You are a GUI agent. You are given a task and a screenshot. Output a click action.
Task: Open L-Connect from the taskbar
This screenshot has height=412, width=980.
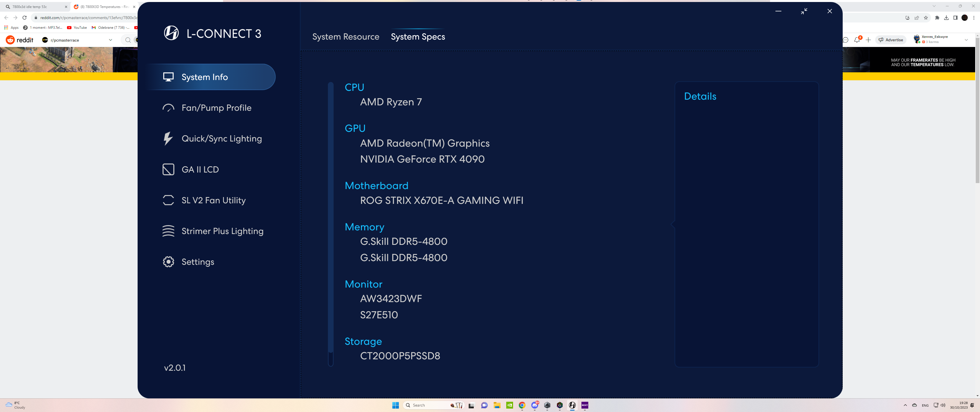coord(572,405)
